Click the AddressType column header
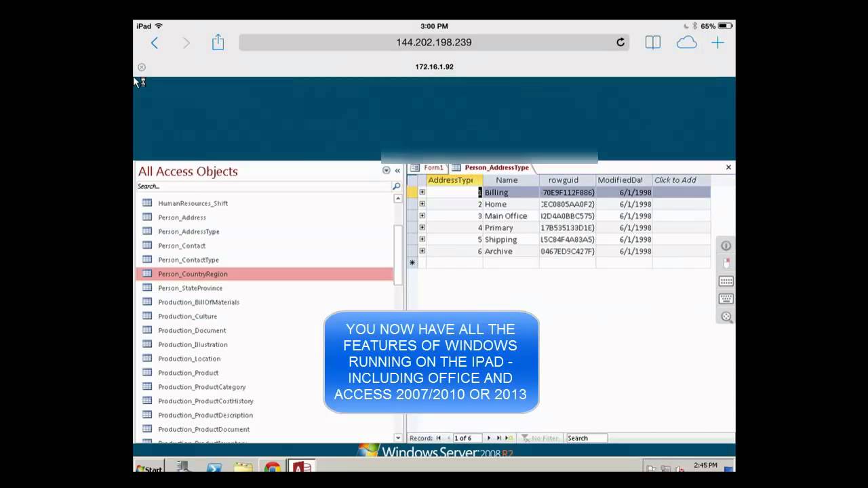 [x=454, y=180]
